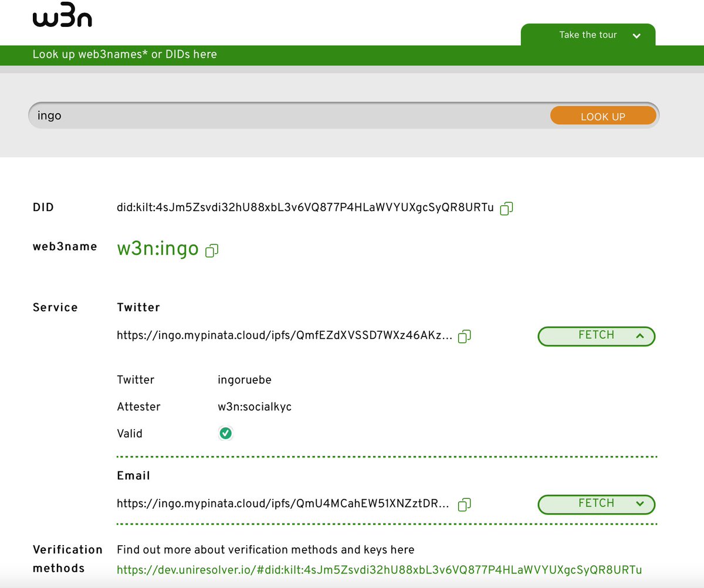Click the ingoruebe Twitter handle
Image resolution: width=704 pixels, height=588 pixels.
[245, 380]
